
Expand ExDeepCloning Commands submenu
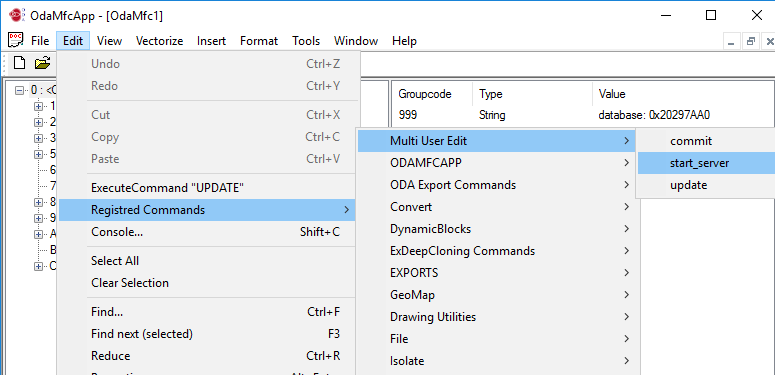click(498, 250)
